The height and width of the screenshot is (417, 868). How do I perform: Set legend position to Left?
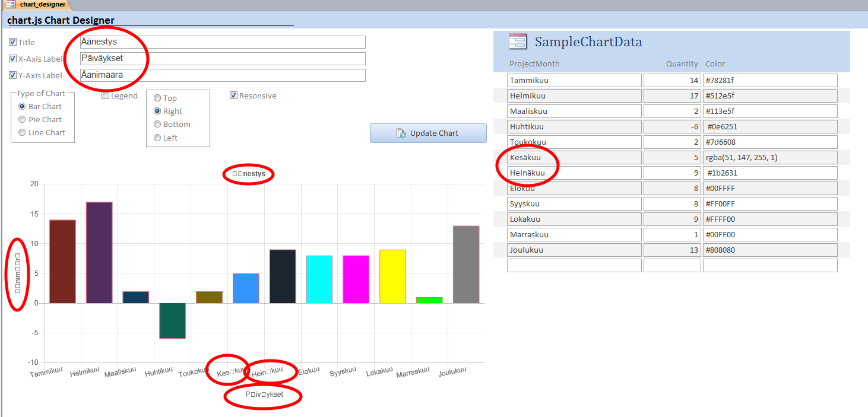pos(157,138)
